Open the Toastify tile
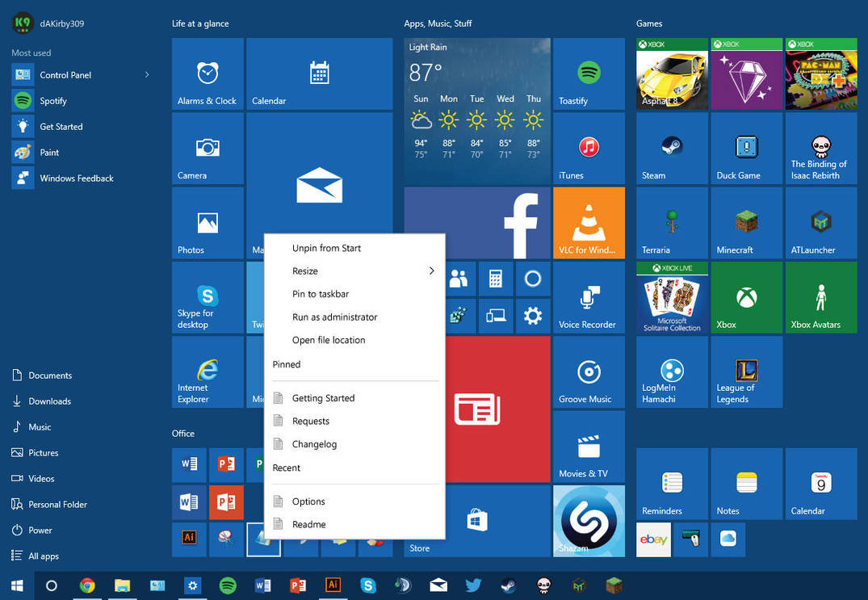The image size is (868, 600). 589,73
